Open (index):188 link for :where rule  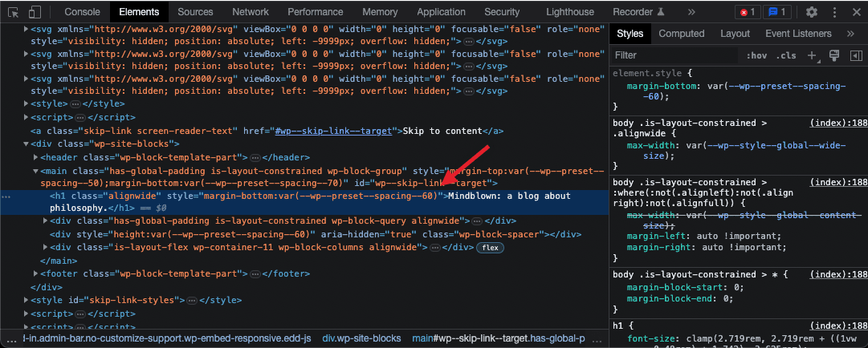[x=838, y=182]
